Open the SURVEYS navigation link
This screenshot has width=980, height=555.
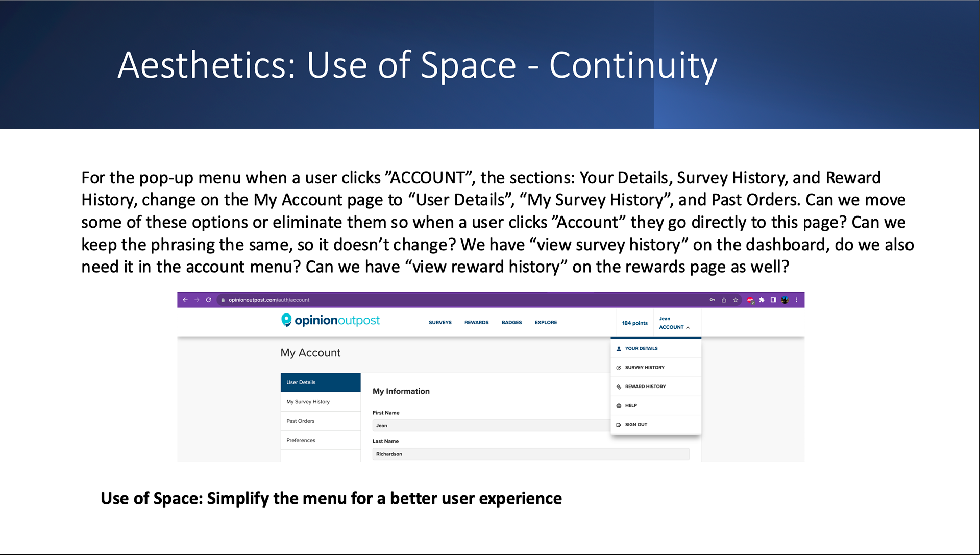pyautogui.click(x=440, y=322)
